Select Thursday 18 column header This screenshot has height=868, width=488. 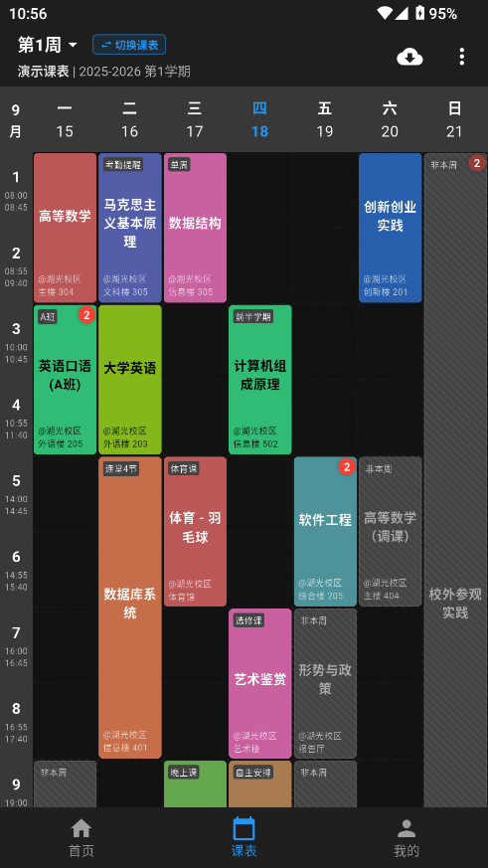pyautogui.click(x=259, y=119)
